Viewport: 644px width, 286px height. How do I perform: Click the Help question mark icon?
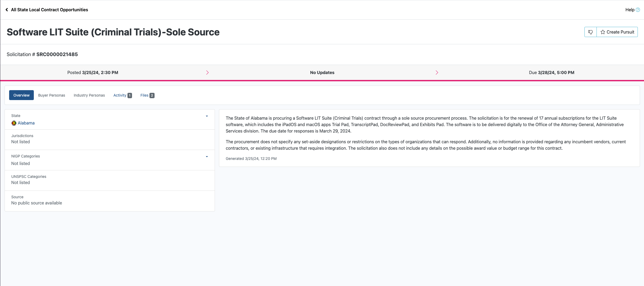pyautogui.click(x=638, y=10)
